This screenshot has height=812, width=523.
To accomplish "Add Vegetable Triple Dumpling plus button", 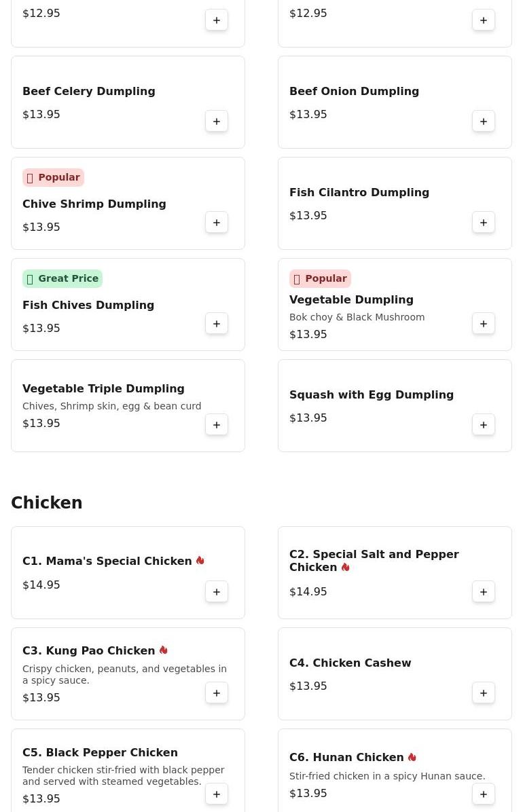I will point(217,424).
